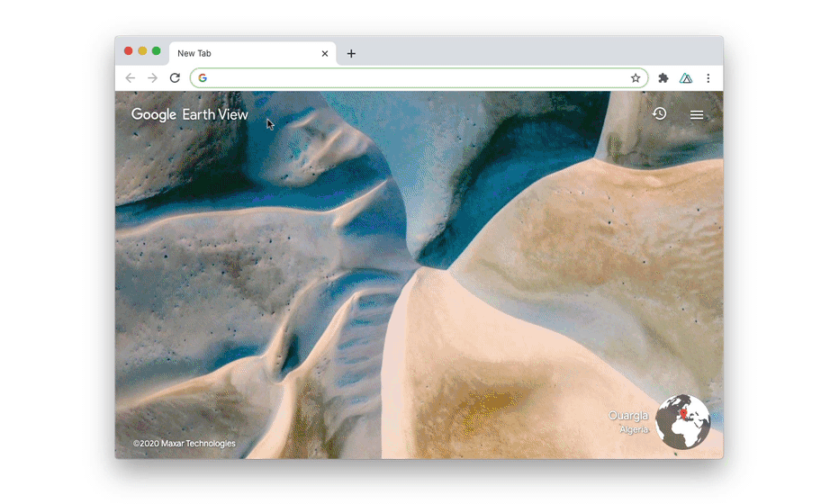Click the Google icon in address bar
Screen dimensions: 821x504
tap(203, 78)
